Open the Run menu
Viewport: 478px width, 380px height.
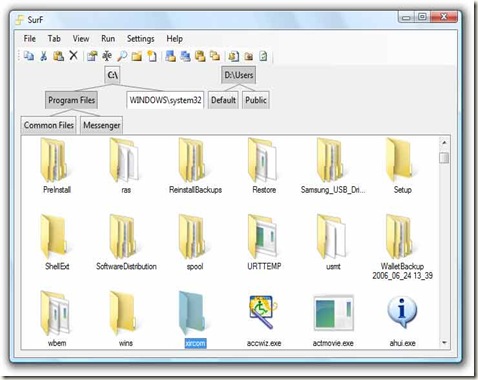click(108, 39)
